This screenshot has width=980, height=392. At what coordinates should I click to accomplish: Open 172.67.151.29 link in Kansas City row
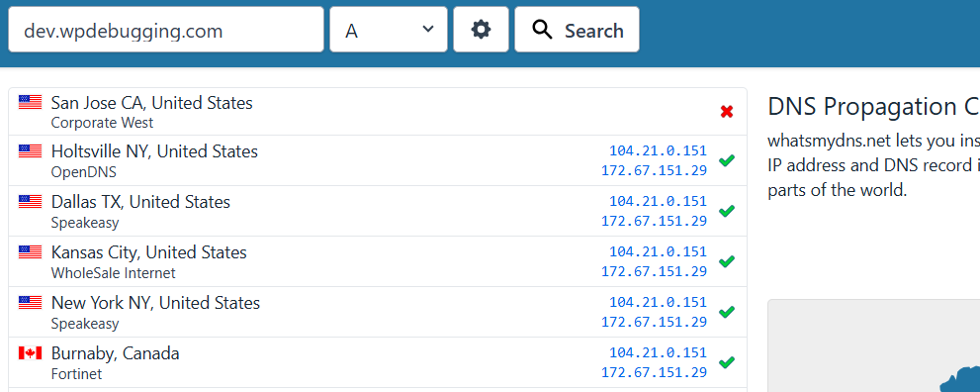(x=655, y=271)
